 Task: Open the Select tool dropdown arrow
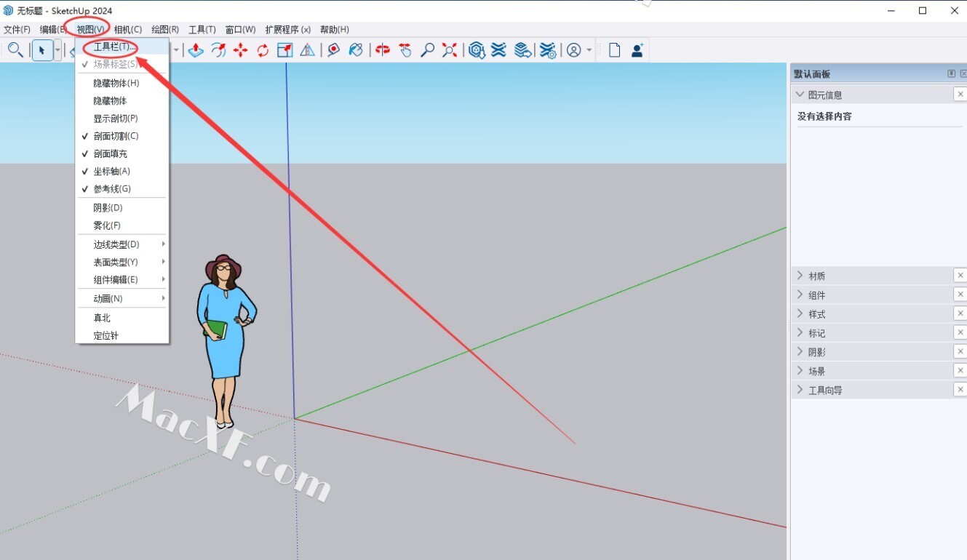click(57, 50)
